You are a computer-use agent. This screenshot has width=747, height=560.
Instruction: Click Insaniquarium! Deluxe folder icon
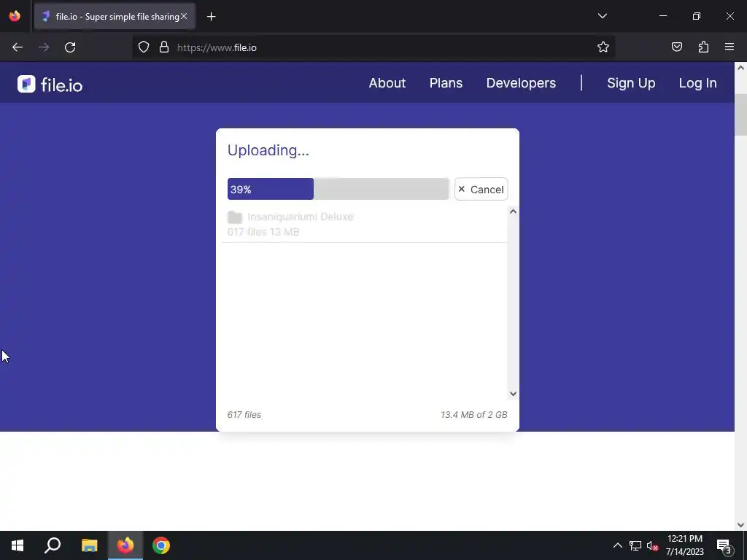pos(235,217)
